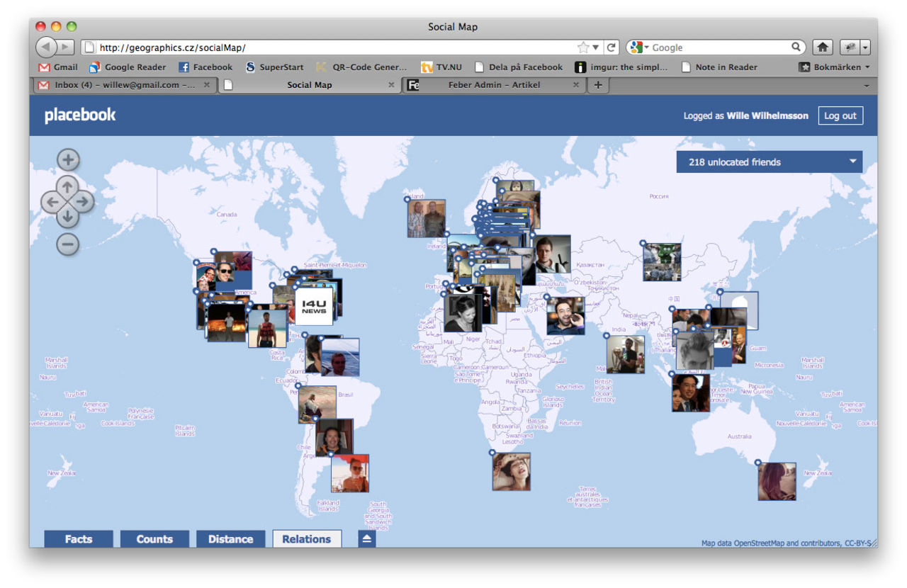Click the map zoom out minus button
This screenshot has width=907, height=588.
[68, 244]
